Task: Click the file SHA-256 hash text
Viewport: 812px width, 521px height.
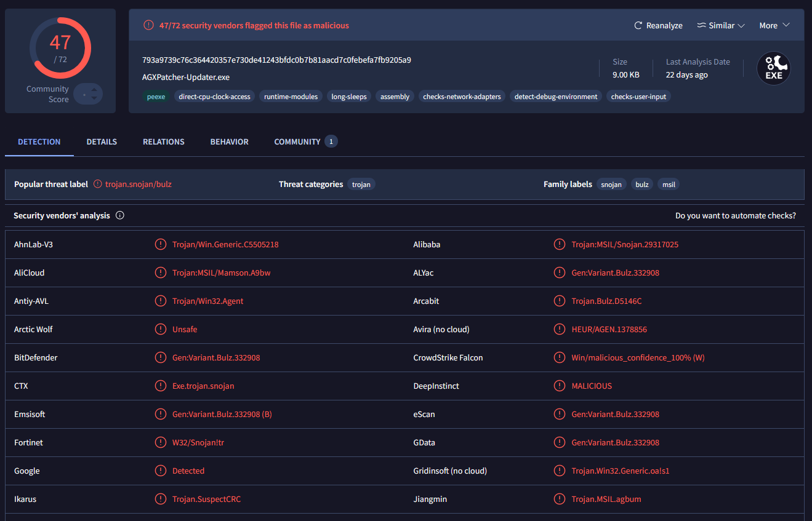Action: coord(276,60)
